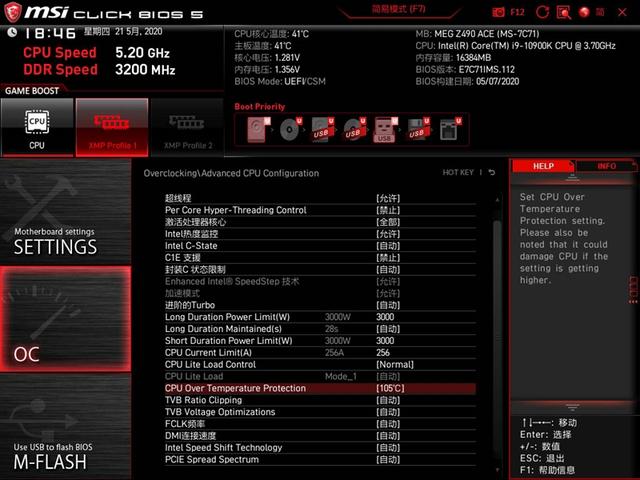The height and width of the screenshot is (480, 640).
Task: Select the USB hard disk boot icon
Action: pyautogui.click(x=322, y=129)
